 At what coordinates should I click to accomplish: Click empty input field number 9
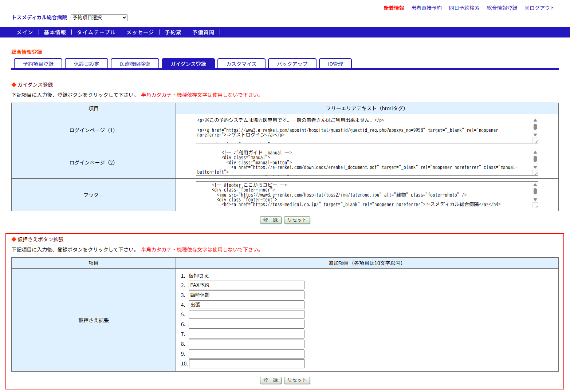point(247,354)
